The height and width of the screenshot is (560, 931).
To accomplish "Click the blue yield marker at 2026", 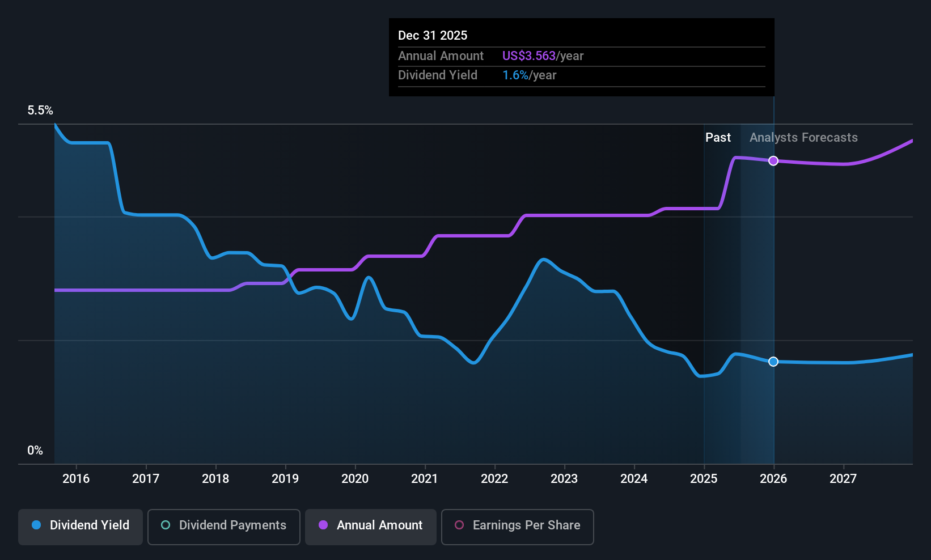I will (x=773, y=362).
